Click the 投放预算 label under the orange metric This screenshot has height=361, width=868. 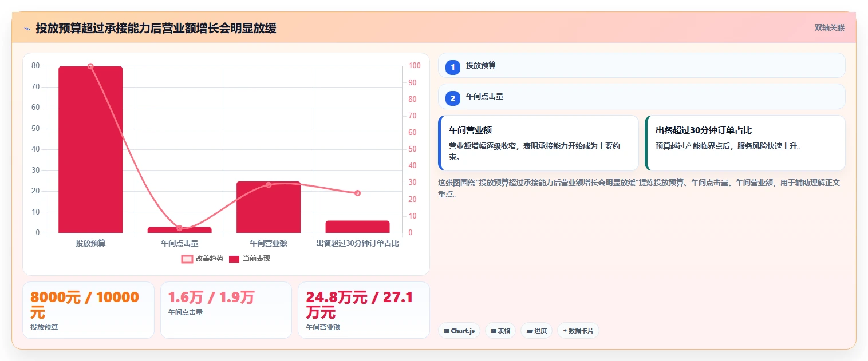[44, 327]
